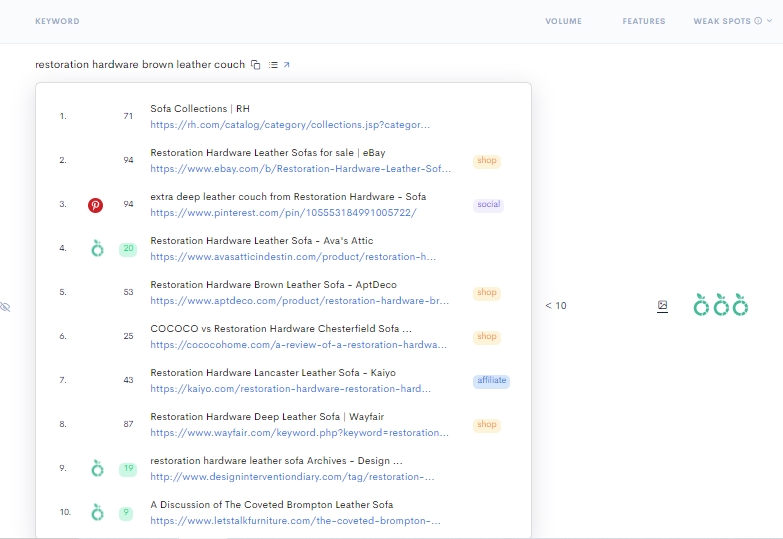This screenshot has height=539, width=783.
Task: Open the rh.com catalog collections URL
Action: coord(290,125)
